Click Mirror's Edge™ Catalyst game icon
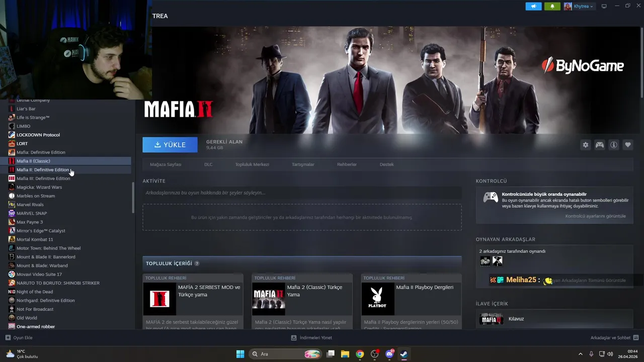This screenshot has height=362, width=644. 12,231
